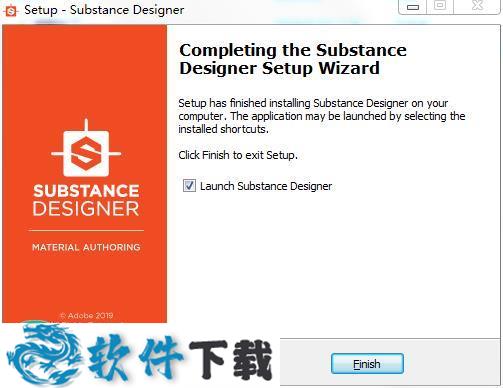The width and height of the screenshot is (503, 388).
Task: Click the Substance Designer logo in banner
Action: click(86, 148)
